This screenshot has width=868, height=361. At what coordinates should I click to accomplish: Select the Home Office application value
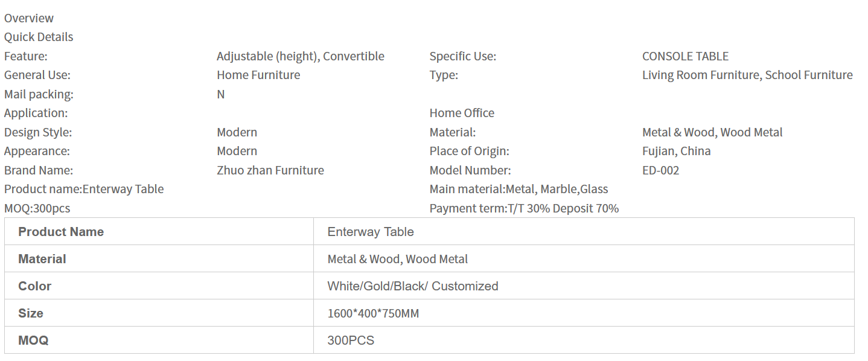tap(462, 113)
